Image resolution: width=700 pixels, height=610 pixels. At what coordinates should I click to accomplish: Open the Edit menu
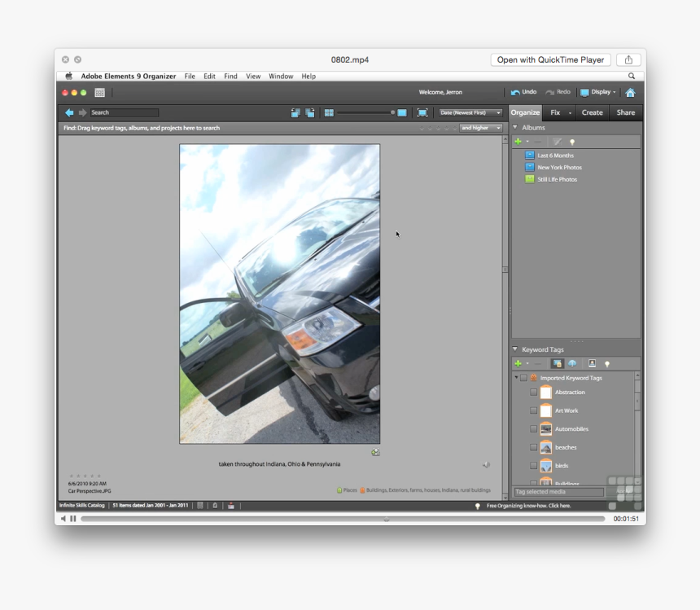(x=209, y=76)
